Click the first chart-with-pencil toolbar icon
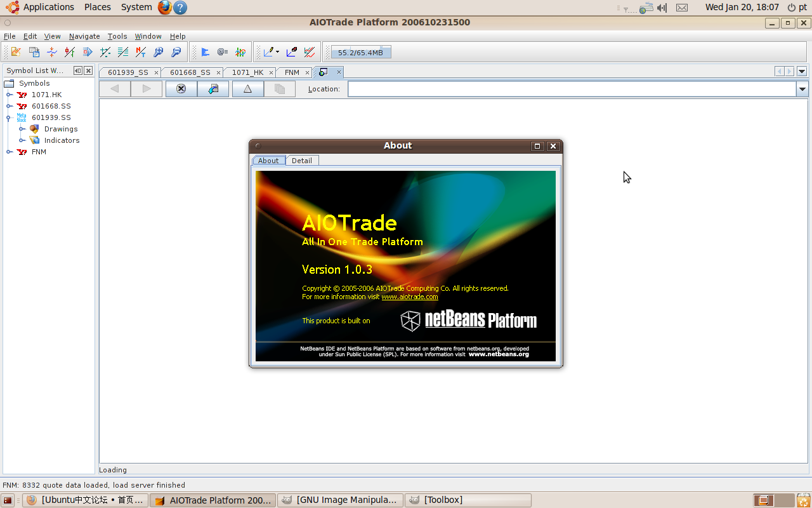The width and height of the screenshot is (812, 508). (16, 52)
